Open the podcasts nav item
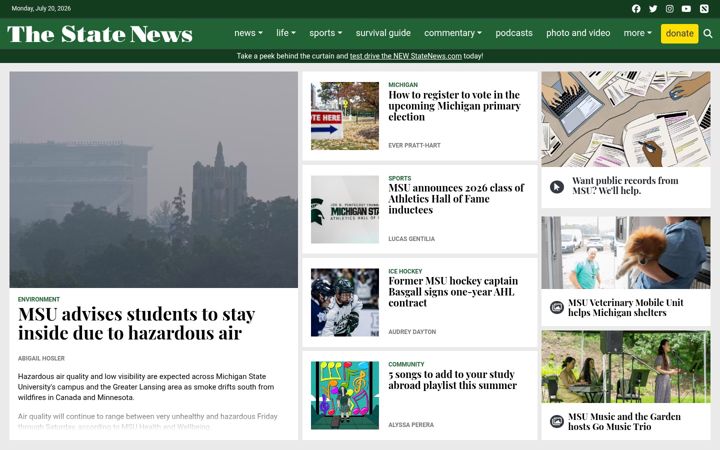This screenshot has height=450, width=720. point(514,33)
